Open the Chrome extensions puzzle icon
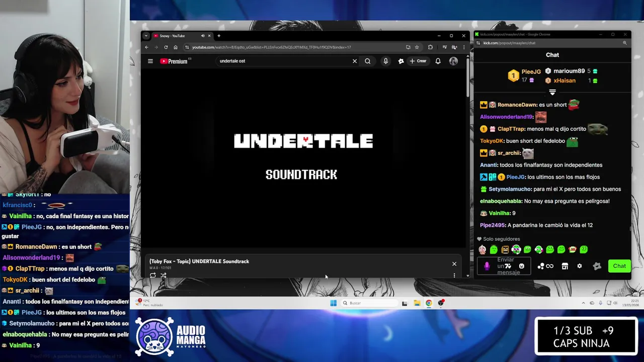Image resolution: width=644 pixels, height=362 pixels. (431, 47)
